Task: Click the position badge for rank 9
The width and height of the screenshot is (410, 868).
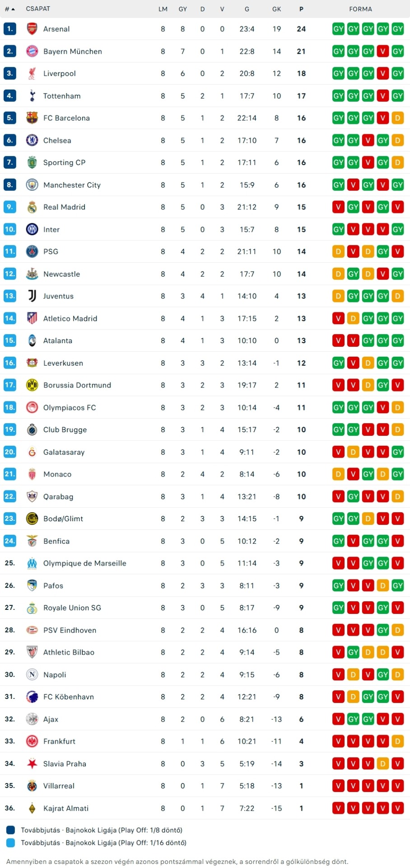Action: [10, 207]
